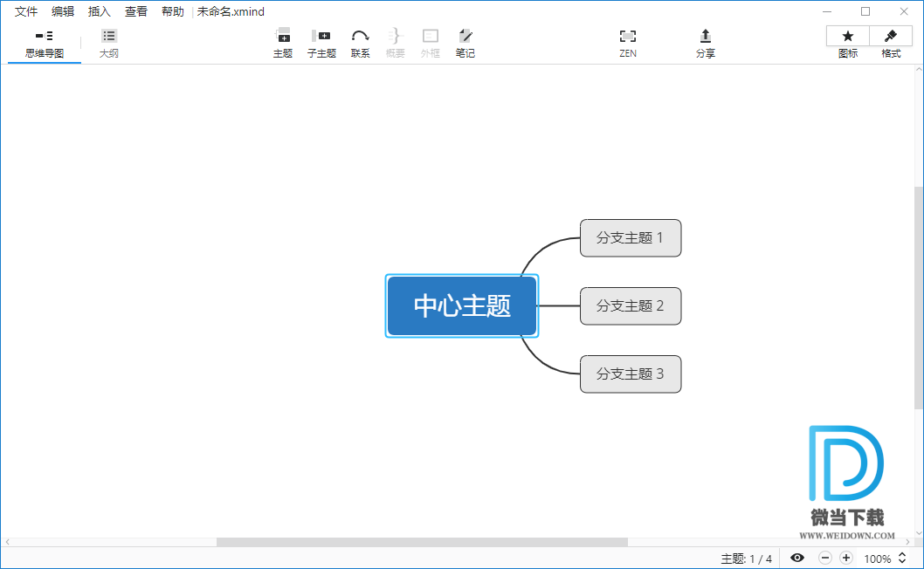Toggle the eye visibility icon in status bar
Image resolution: width=924 pixels, height=569 pixels.
pos(797,558)
